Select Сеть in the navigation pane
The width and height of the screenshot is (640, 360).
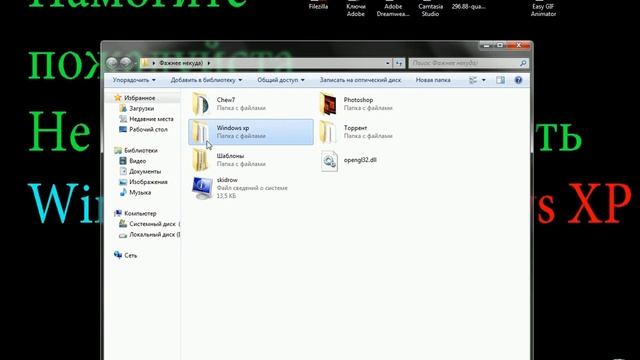pyautogui.click(x=130, y=256)
